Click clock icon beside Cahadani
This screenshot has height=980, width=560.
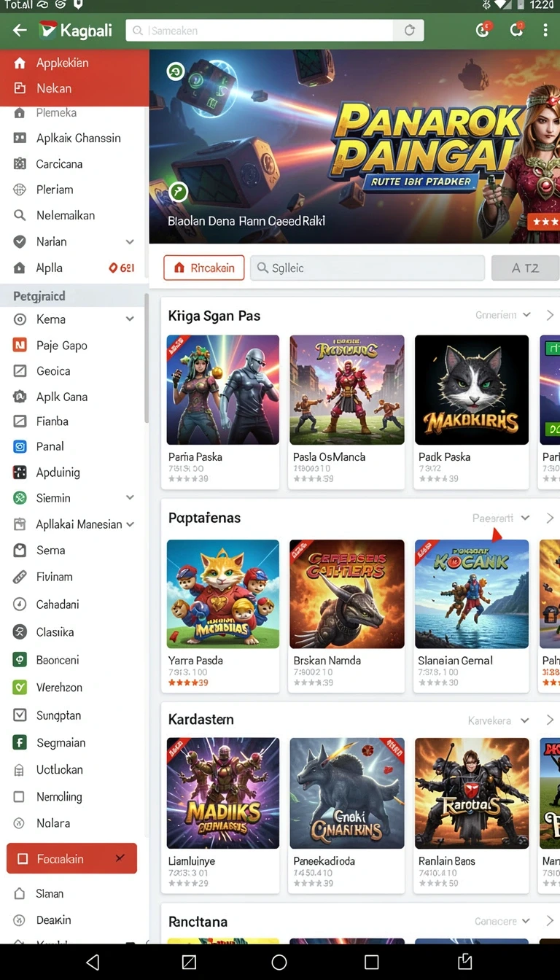click(x=20, y=604)
